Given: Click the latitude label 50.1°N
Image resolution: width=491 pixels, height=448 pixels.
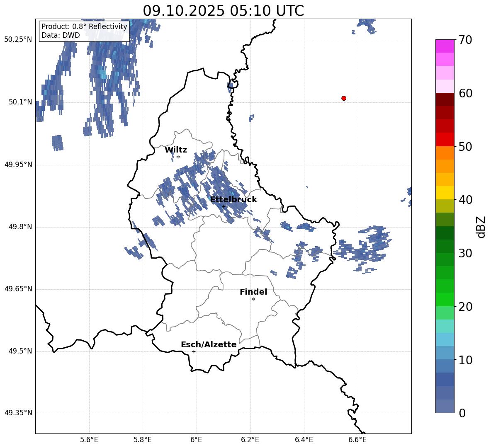Looking at the screenshot, I should point(20,102).
